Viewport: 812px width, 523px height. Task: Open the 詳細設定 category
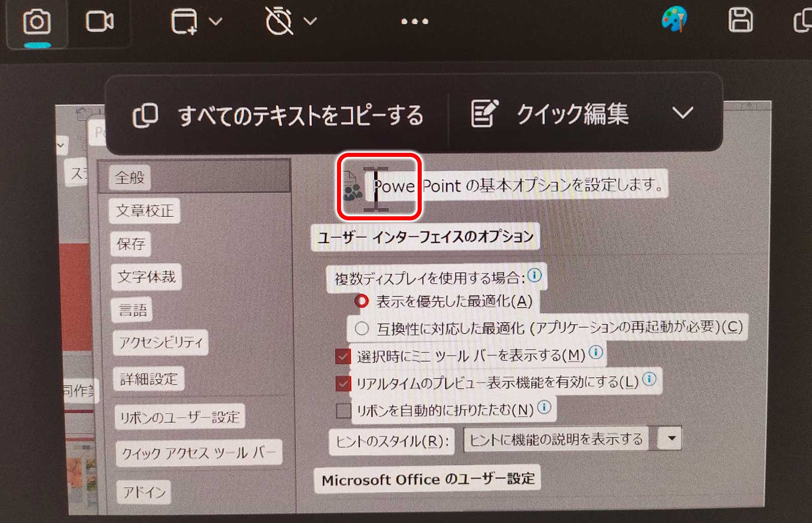tap(149, 379)
